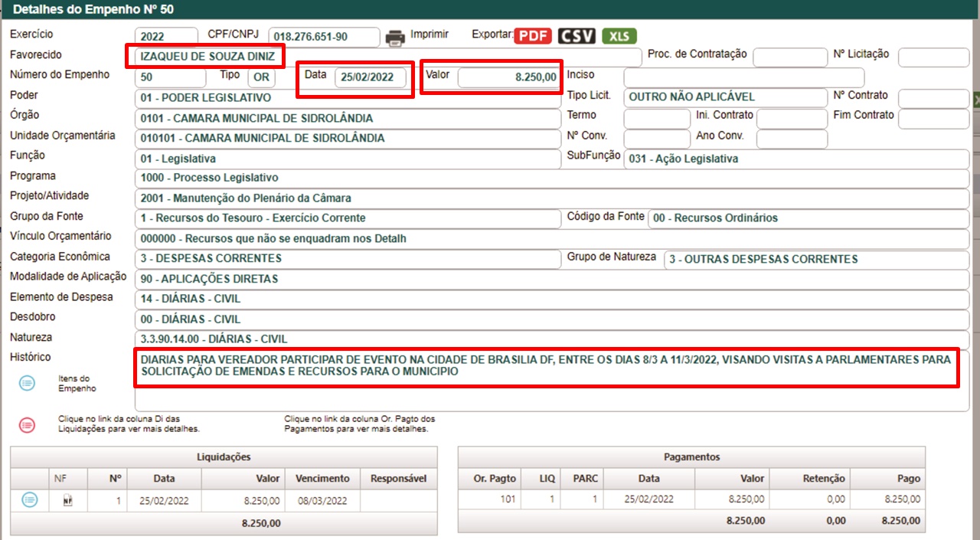
Task: Click the empty Fim Contrato field
Action: coord(933,119)
